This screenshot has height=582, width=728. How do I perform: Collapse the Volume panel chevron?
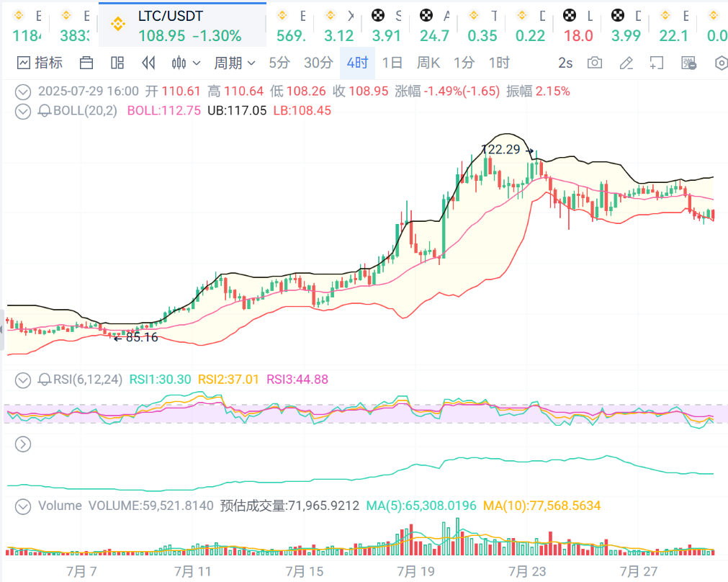[x=23, y=506]
